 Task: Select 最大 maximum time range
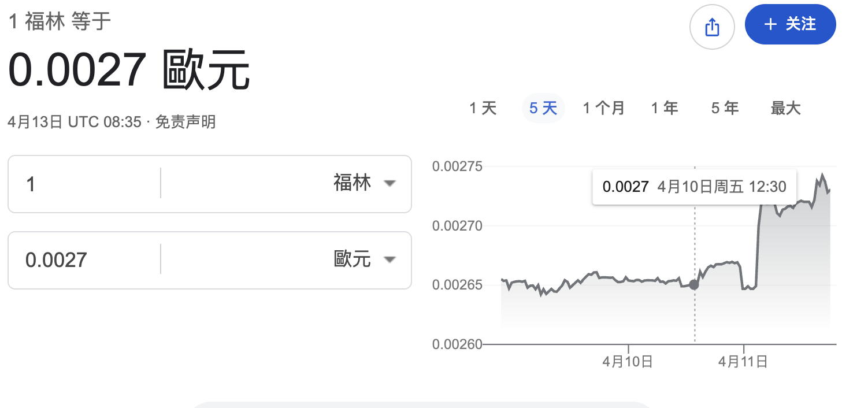(785, 108)
